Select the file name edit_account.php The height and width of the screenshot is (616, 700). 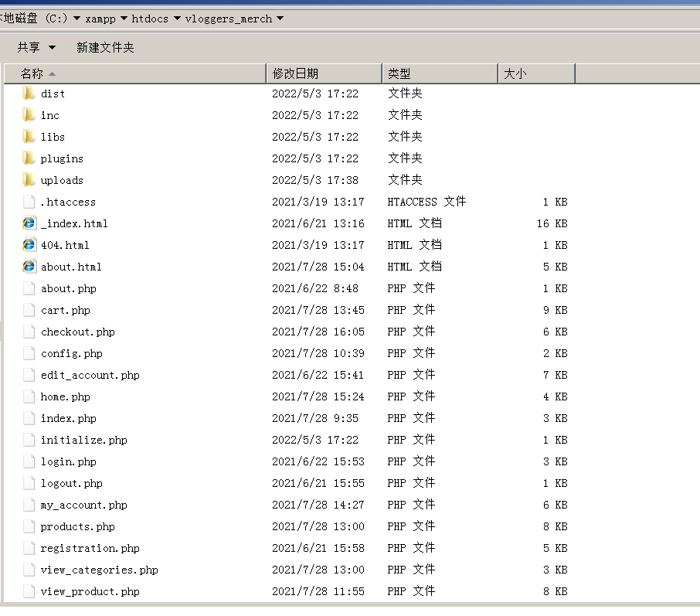[x=90, y=375]
